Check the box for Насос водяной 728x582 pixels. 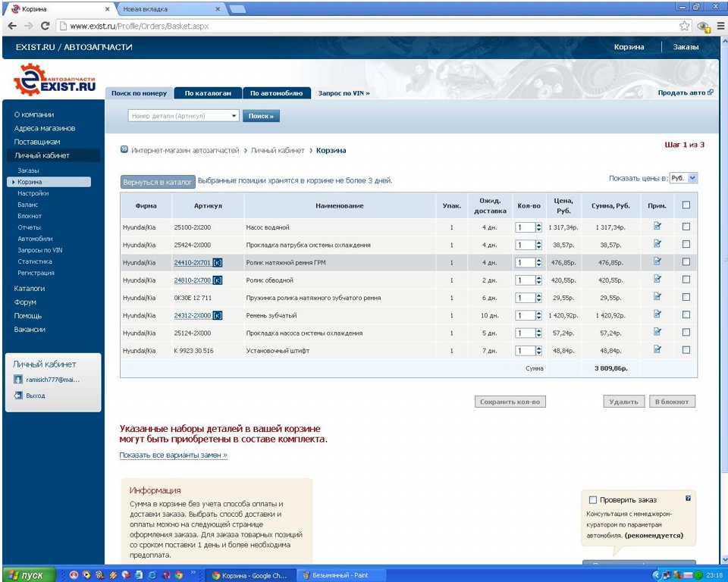pos(686,227)
